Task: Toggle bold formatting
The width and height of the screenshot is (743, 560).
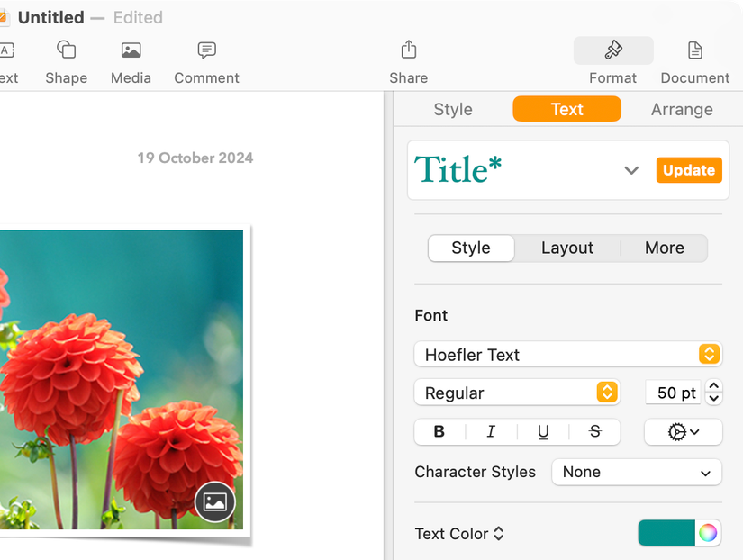Action: tap(439, 431)
